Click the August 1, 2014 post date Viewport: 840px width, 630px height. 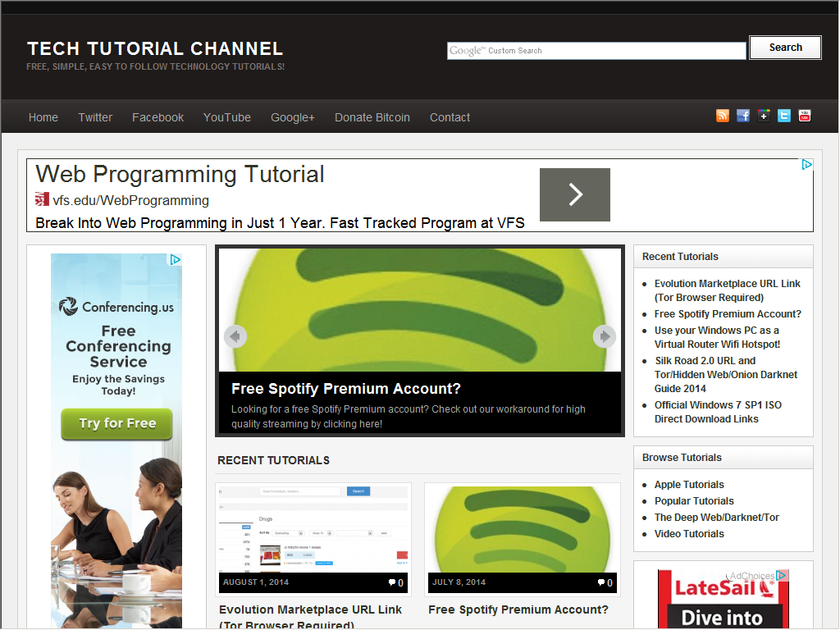[x=256, y=582]
